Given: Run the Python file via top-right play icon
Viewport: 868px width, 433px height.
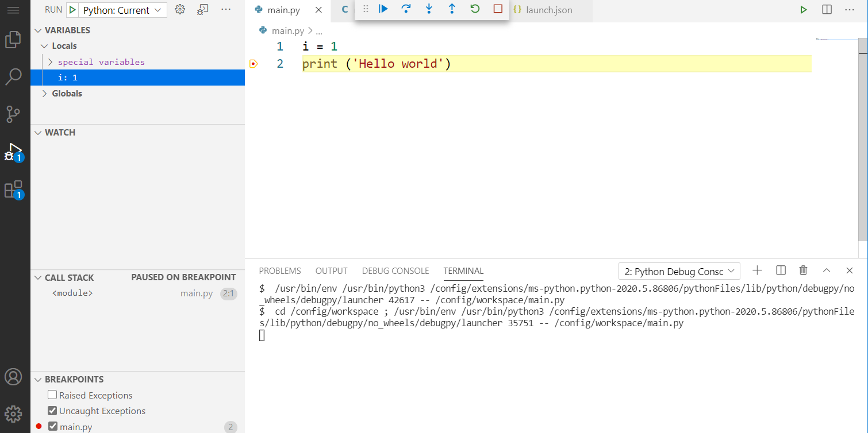Looking at the screenshot, I should point(803,9).
